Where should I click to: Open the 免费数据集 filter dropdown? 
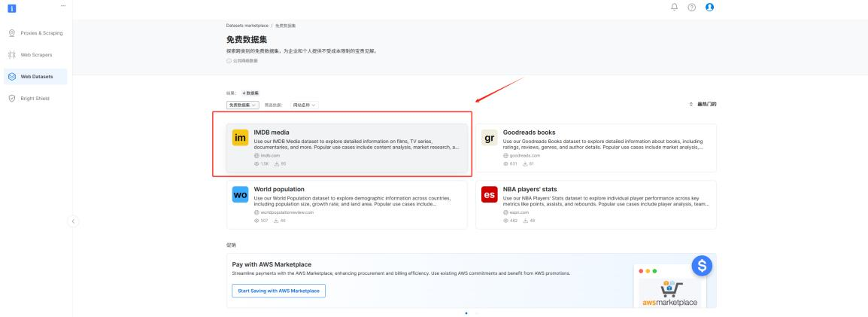click(x=242, y=105)
